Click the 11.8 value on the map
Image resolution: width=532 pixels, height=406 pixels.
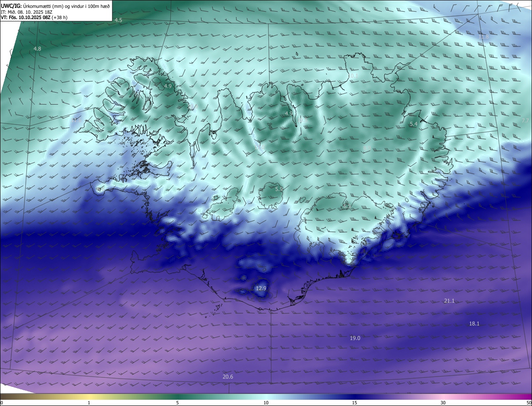click(x=483, y=37)
